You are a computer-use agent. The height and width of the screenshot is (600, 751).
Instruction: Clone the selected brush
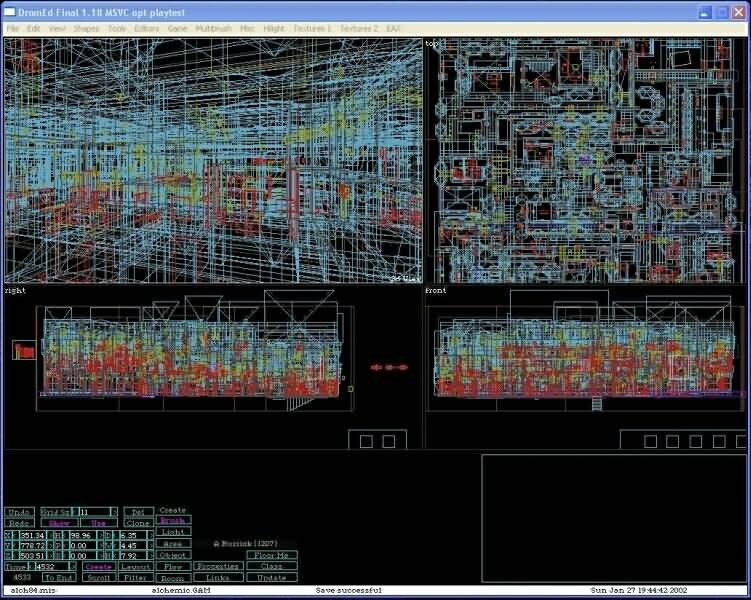point(138,523)
